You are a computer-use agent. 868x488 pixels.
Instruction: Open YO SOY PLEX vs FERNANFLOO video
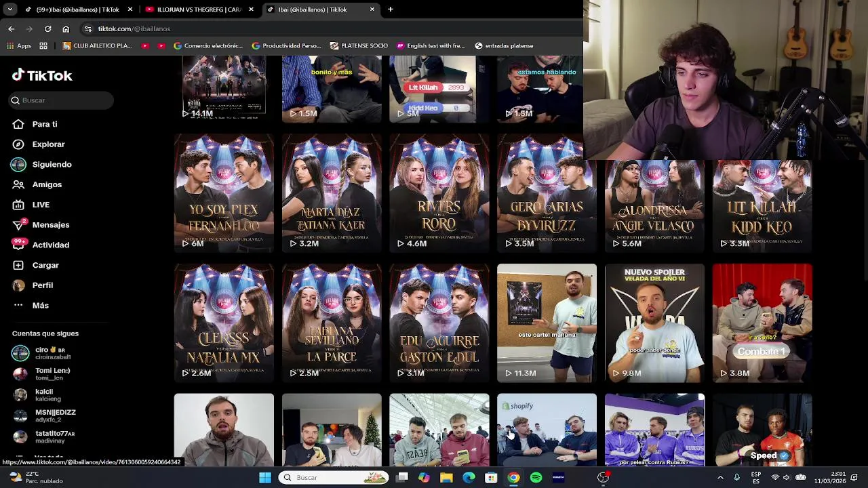click(x=224, y=193)
